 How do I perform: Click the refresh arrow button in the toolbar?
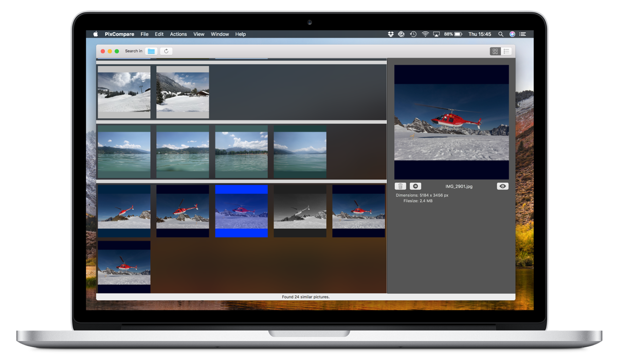coord(166,51)
